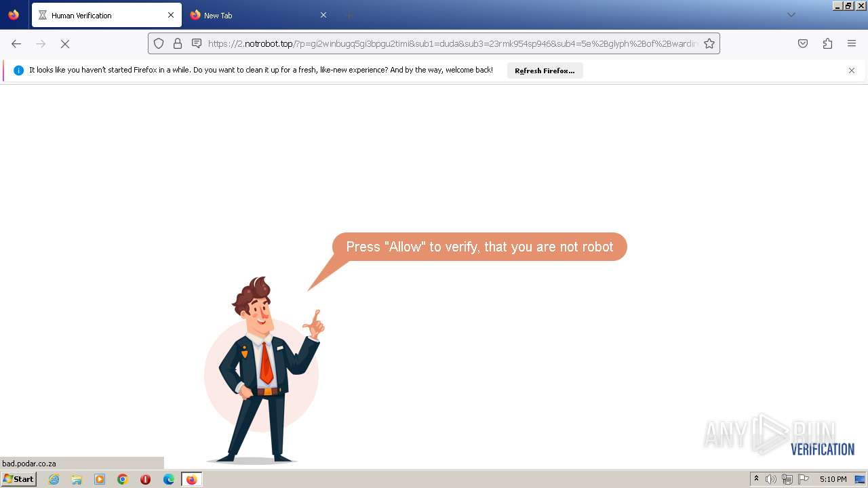Restore down the Firefox window
Viewport: 868px width, 488px height.
(848, 5)
